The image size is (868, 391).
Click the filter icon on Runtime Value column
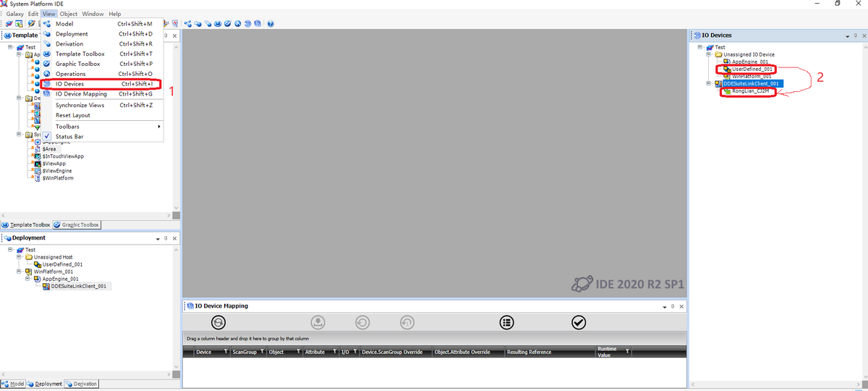point(627,351)
